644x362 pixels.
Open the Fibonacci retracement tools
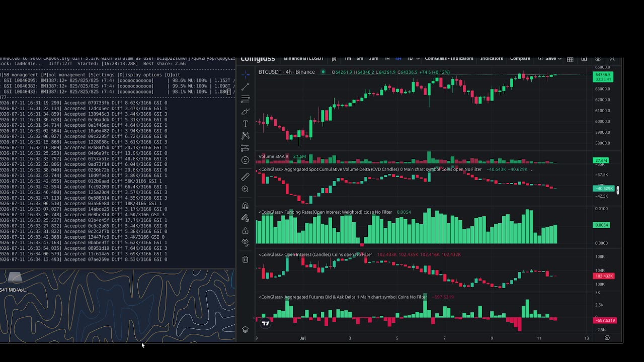[x=245, y=99]
